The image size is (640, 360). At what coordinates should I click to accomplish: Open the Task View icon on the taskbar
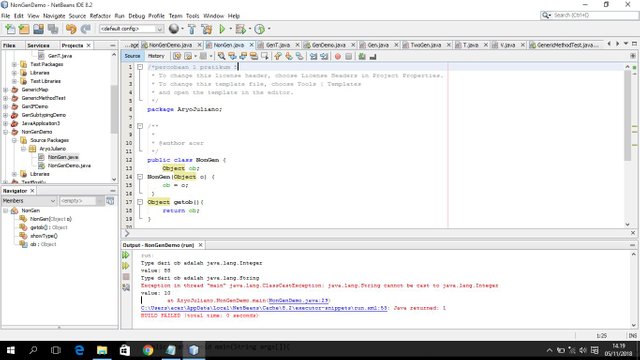click(x=56, y=350)
